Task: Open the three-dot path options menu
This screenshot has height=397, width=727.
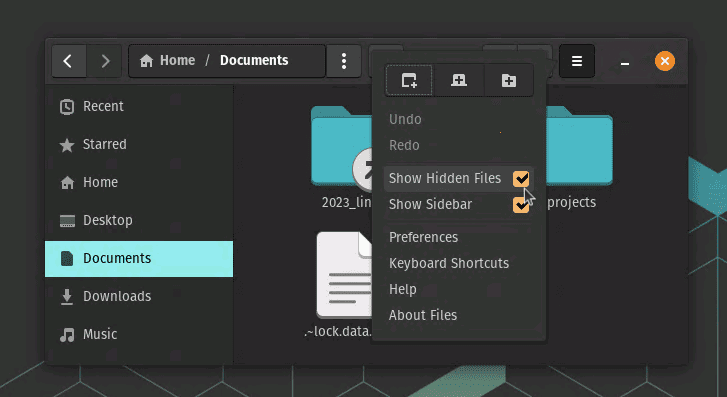Action: (344, 61)
